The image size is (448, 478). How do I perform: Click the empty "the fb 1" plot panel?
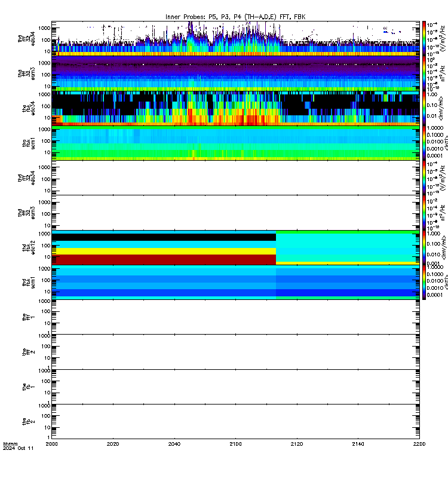(235, 387)
